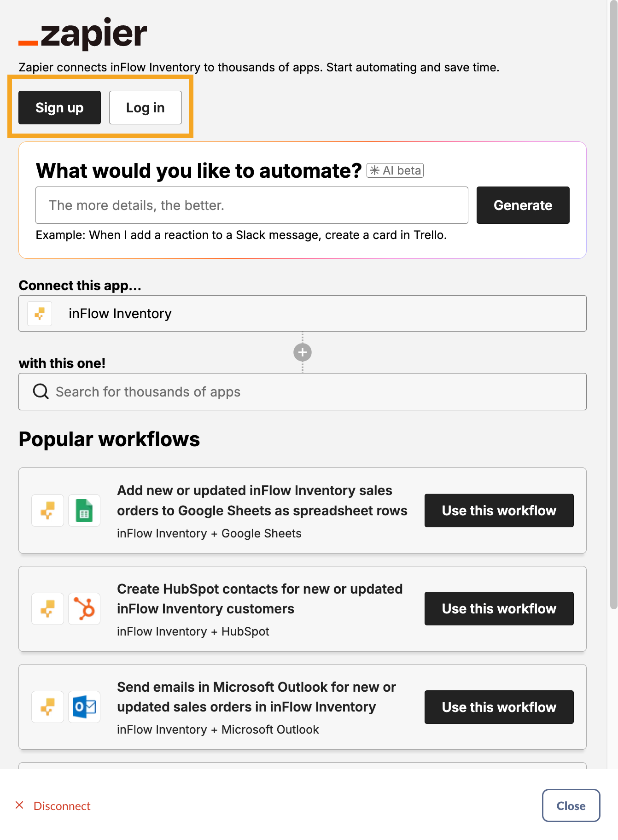Click the inFlow icon in the Outlook workflow
618x840 pixels.
(x=47, y=707)
